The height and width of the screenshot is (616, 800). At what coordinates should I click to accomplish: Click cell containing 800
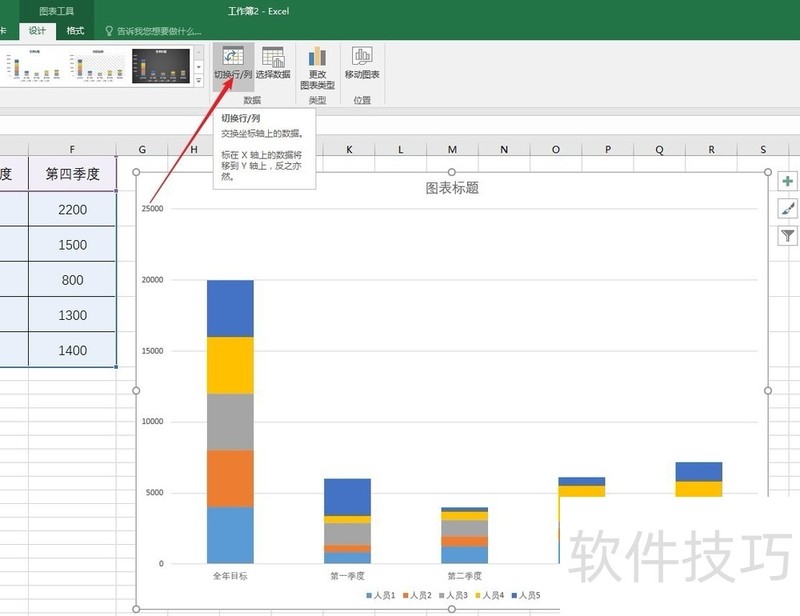click(72, 280)
